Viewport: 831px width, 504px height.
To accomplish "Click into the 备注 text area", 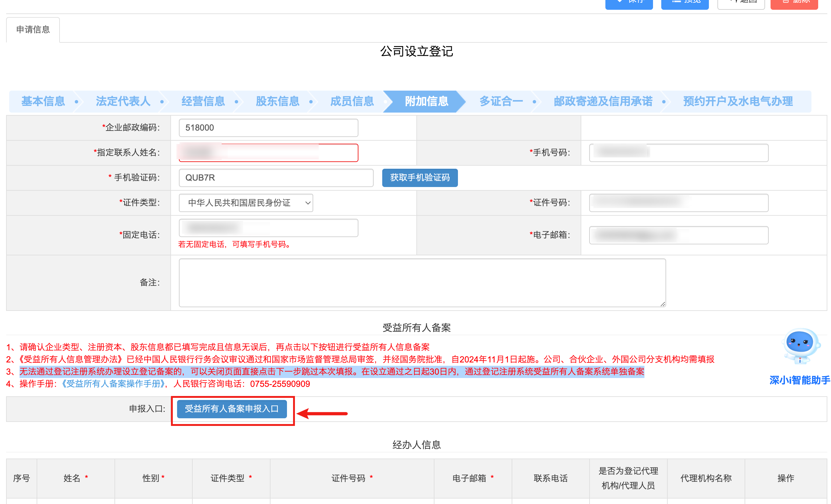I will 422,283.
